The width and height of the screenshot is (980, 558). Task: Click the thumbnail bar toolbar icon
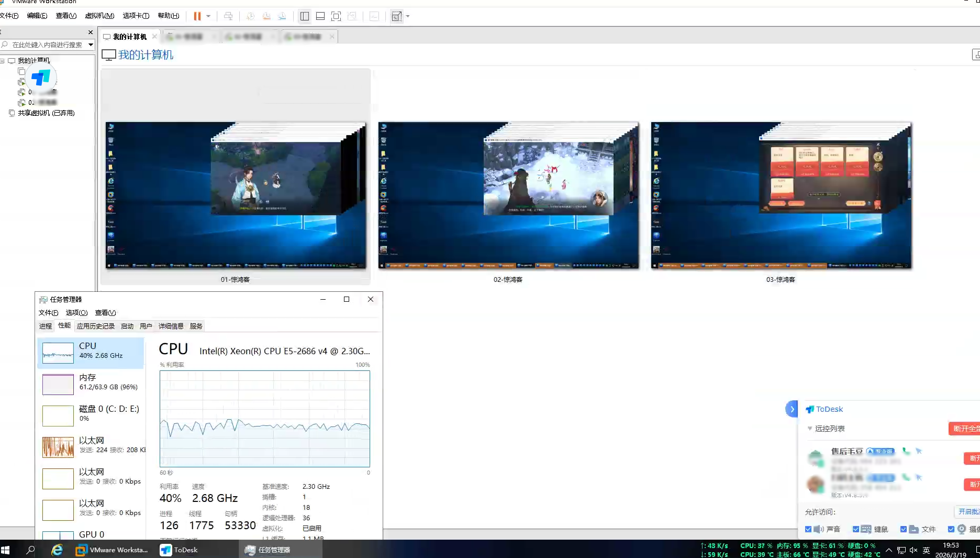[320, 16]
